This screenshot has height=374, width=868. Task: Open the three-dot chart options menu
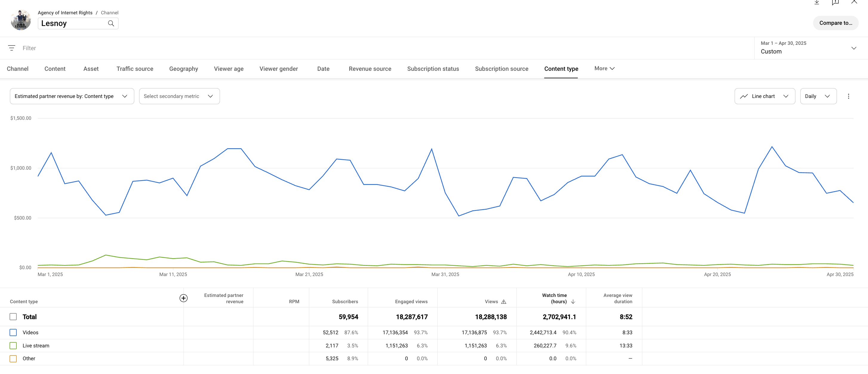[x=849, y=96]
